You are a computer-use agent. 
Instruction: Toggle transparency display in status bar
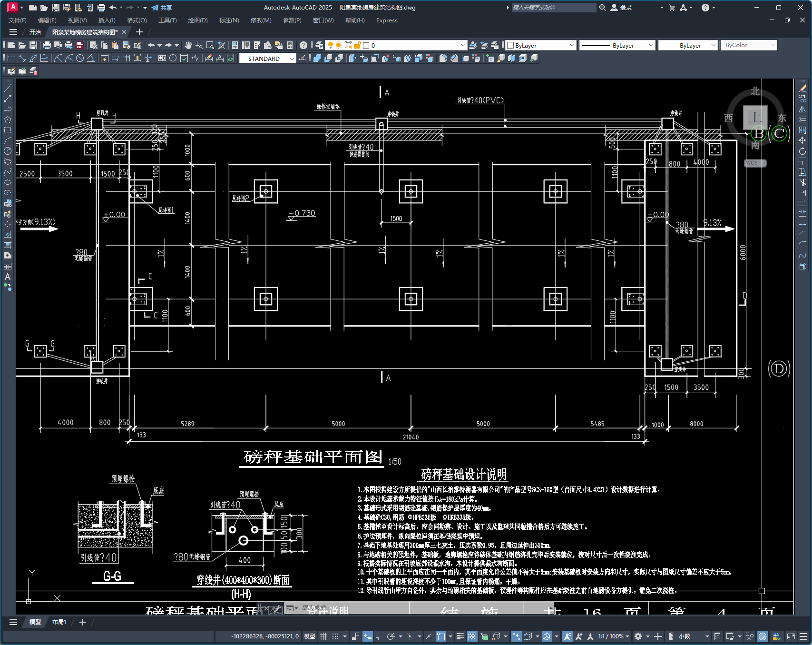[472, 636]
